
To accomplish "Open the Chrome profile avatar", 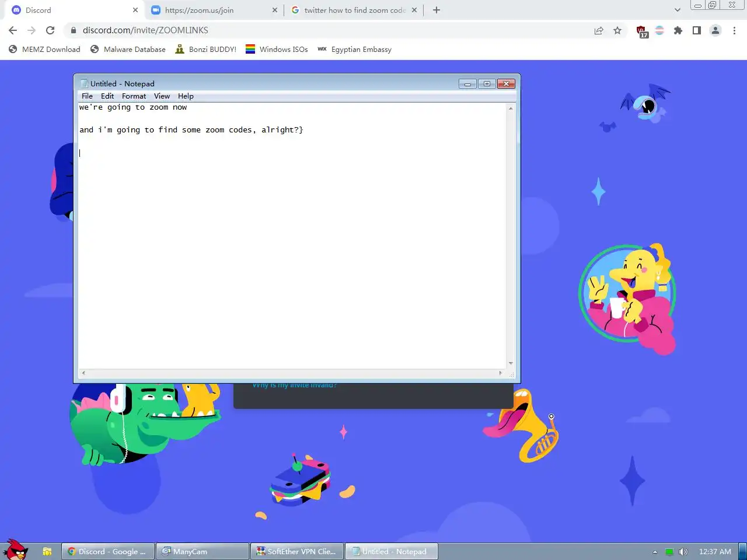I will pyautogui.click(x=715, y=30).
